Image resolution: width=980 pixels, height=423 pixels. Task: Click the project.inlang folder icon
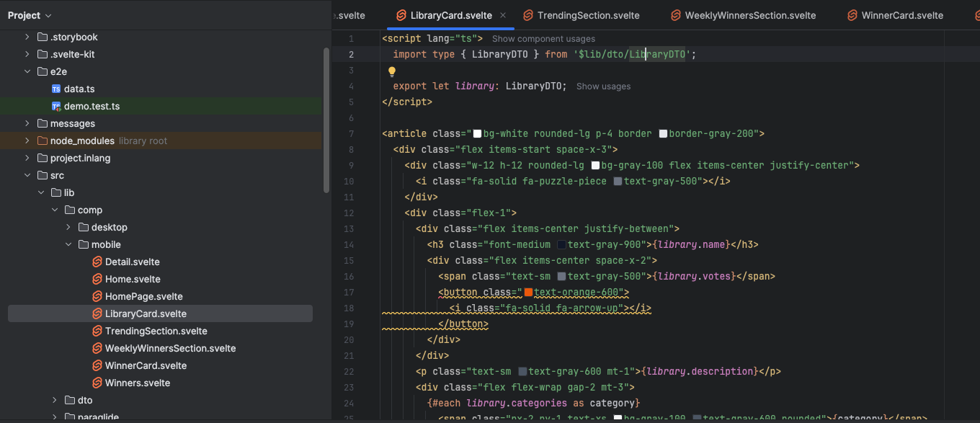click(43, 158)
